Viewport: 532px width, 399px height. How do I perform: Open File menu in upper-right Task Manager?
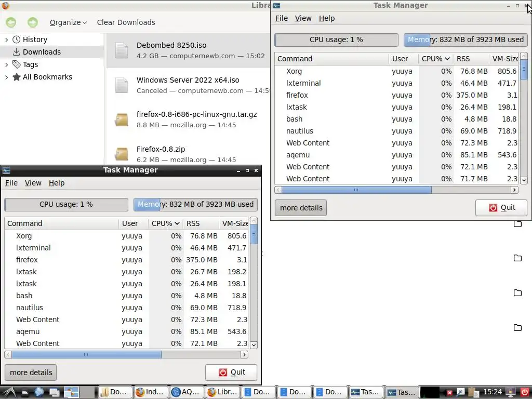(x=281, y=18)
